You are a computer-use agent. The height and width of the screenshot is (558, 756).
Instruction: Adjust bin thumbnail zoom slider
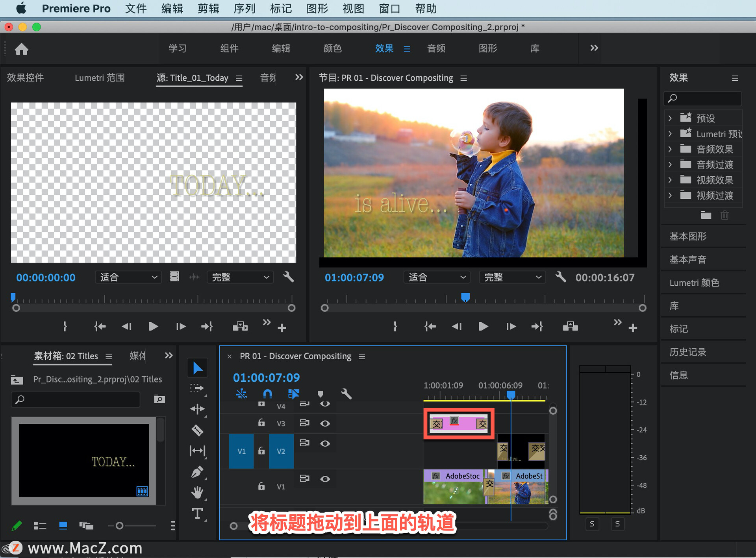pos(120,525)
